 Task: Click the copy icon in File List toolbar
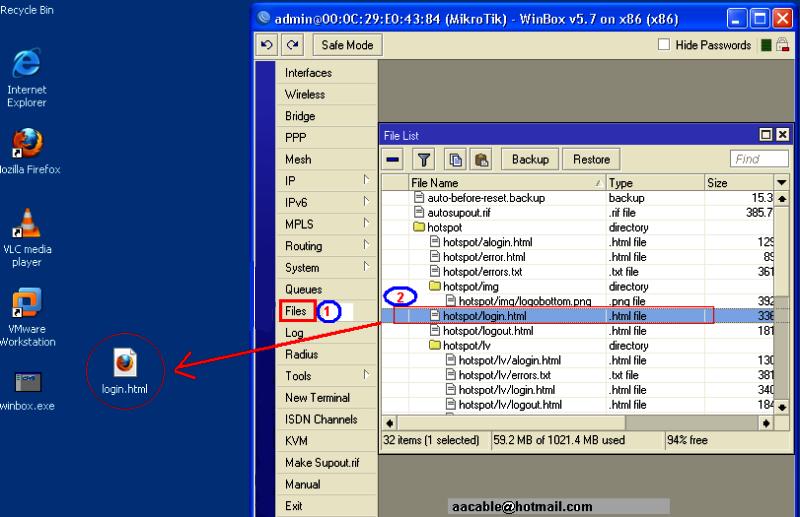coord(455,160)
